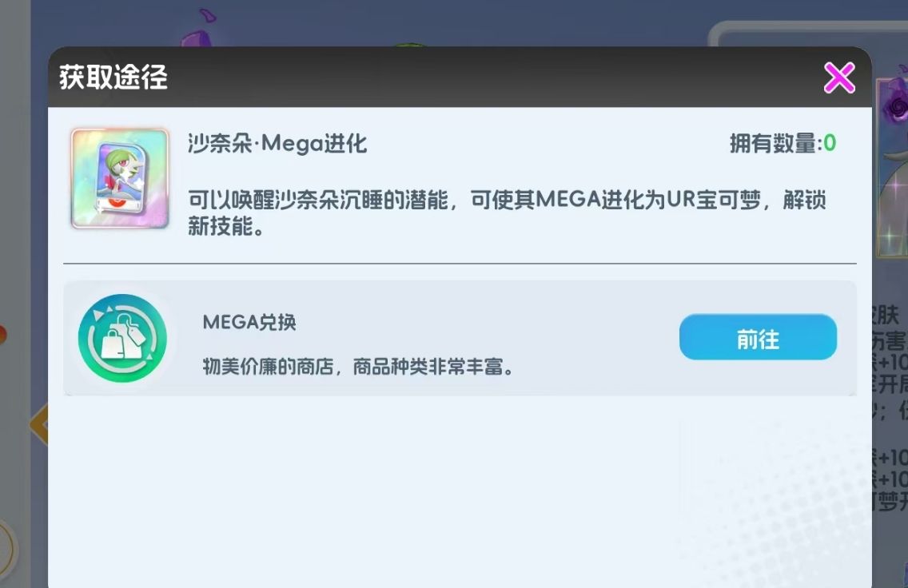The image size is (908, 588).
Task: Click the grey frame at top right
Action: [808, 33]
